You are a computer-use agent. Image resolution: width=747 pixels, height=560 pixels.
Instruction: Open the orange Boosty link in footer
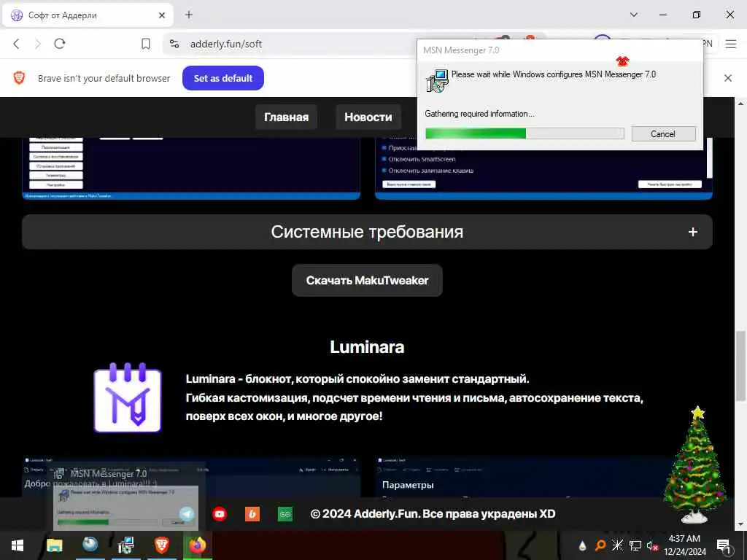pos(252,514)
